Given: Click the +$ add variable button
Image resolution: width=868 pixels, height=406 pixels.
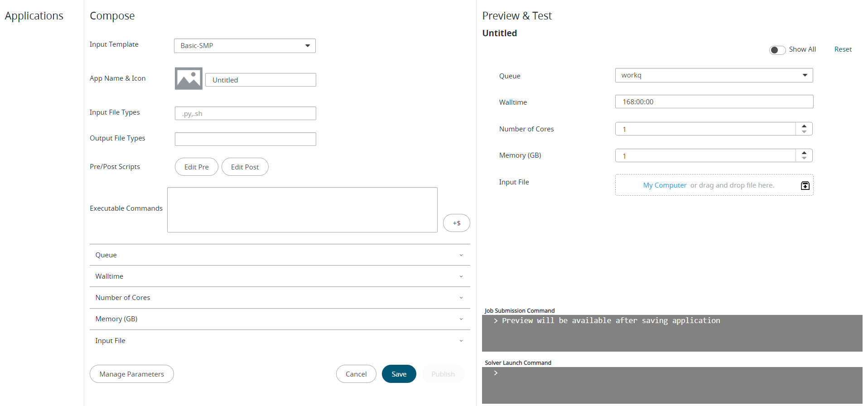Looking at the screenshot, I should tap(456, 223).
